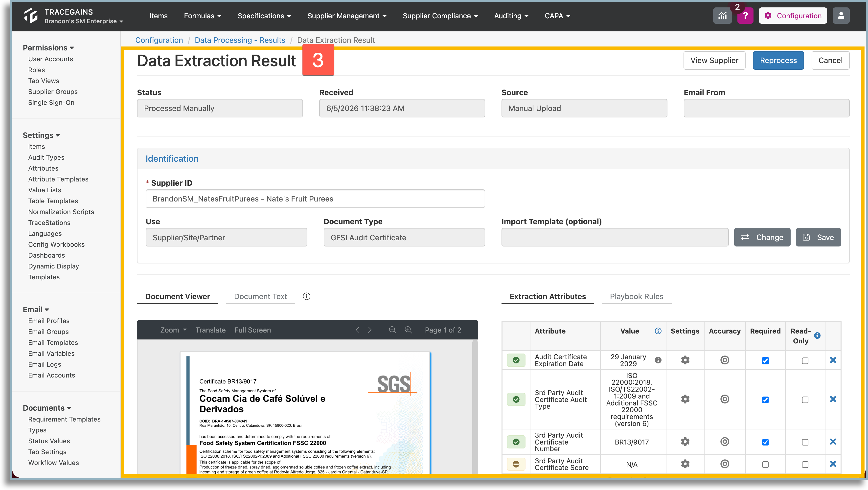Zoom in the document viewer with plus magnifier
Screen dimensions: 868x490
(408, 330)
